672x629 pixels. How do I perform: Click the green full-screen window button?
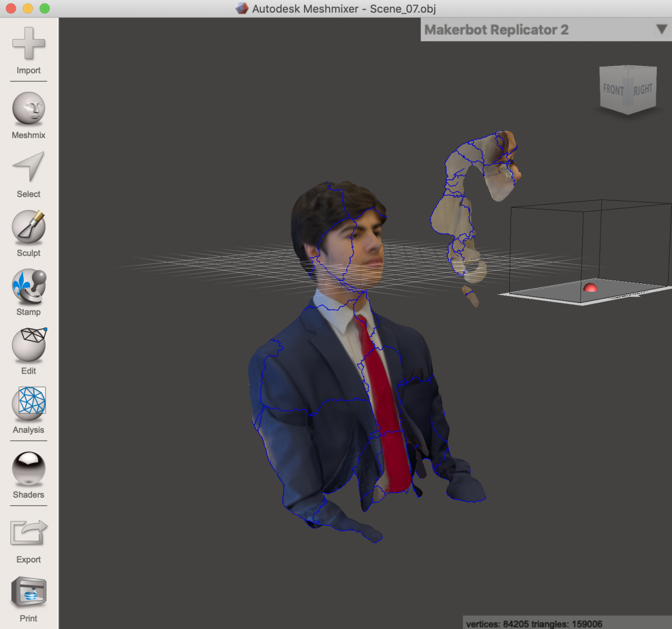point(45,8)
